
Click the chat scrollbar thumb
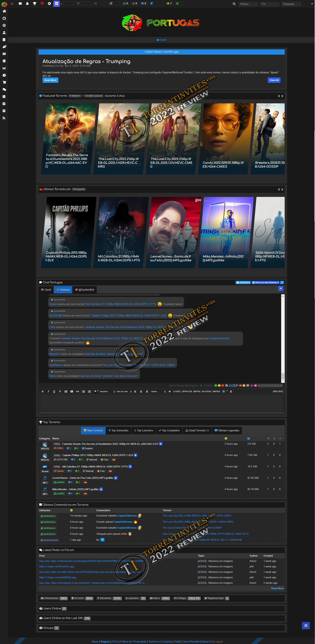(283, 376)
